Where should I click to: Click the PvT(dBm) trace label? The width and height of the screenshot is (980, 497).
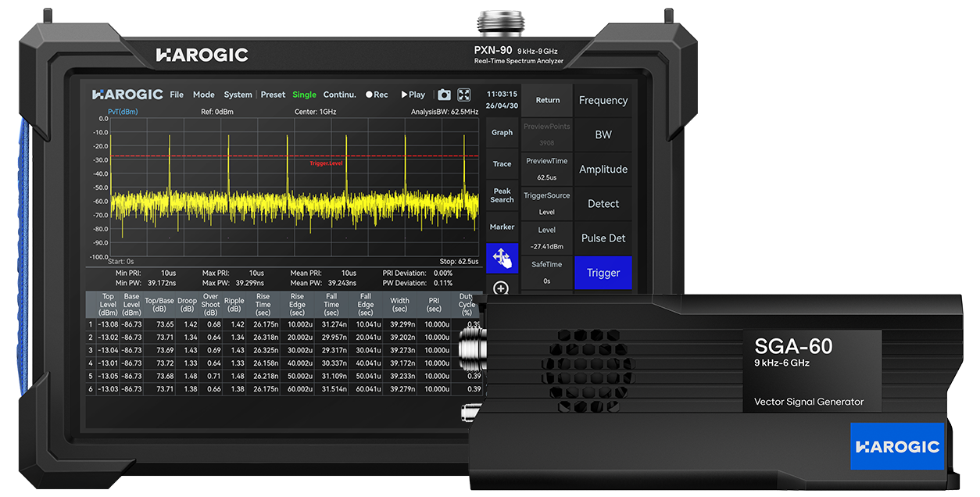click(124, 112)
